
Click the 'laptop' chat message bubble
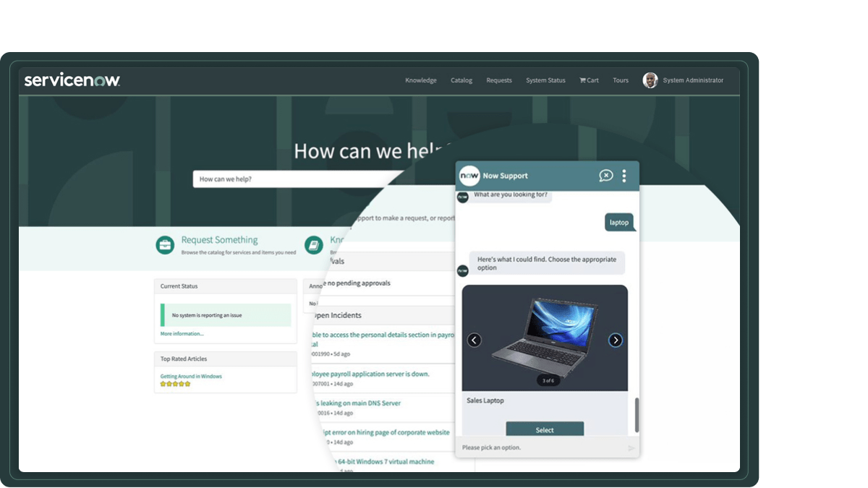click(x=619, y=223)
